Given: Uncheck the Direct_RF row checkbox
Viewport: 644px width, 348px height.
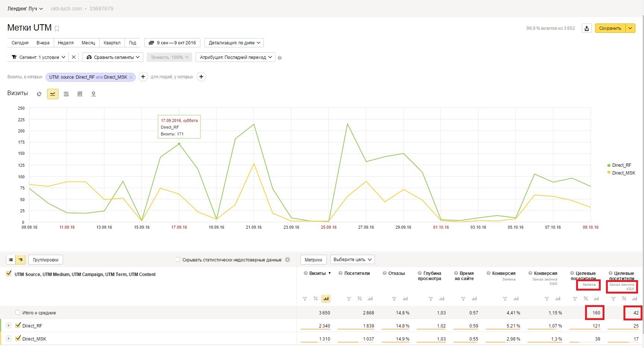Looking at the screenshot, I should click(18, 325).
